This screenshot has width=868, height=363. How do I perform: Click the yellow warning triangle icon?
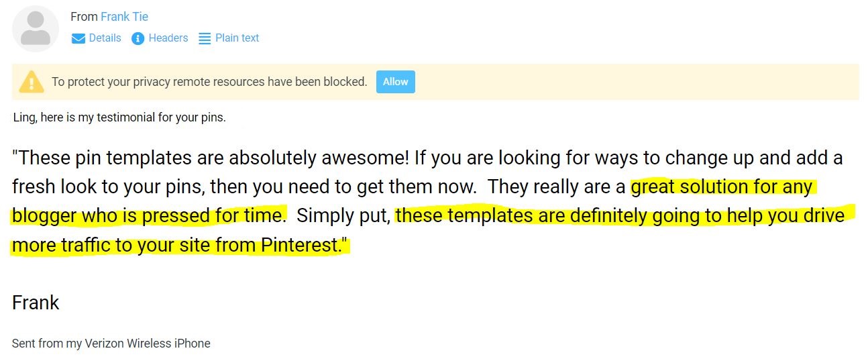click(32, 82)
